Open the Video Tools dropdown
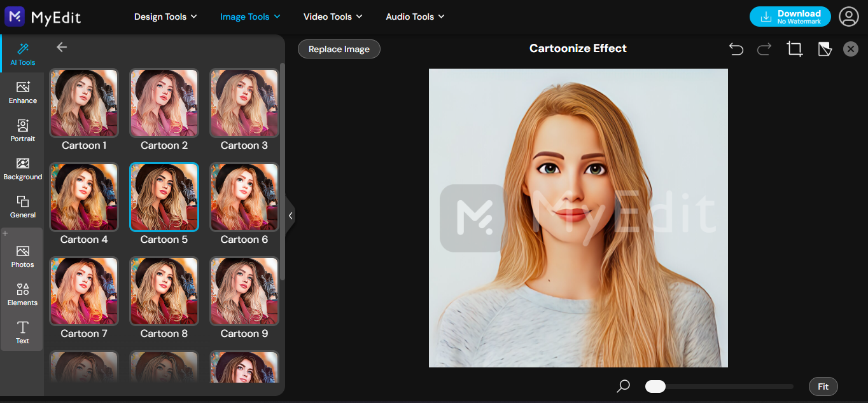This screenshot has width=868, height=403. (x=333, y=17)
